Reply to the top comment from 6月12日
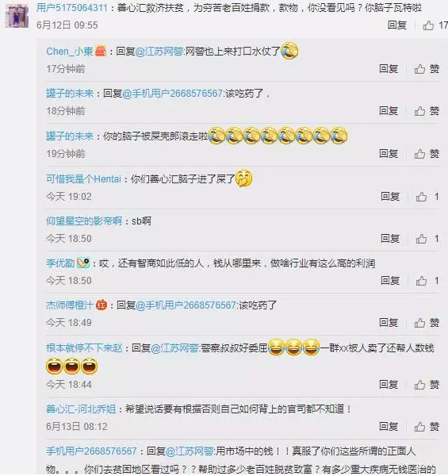448x476 pixels. point(397,25)
